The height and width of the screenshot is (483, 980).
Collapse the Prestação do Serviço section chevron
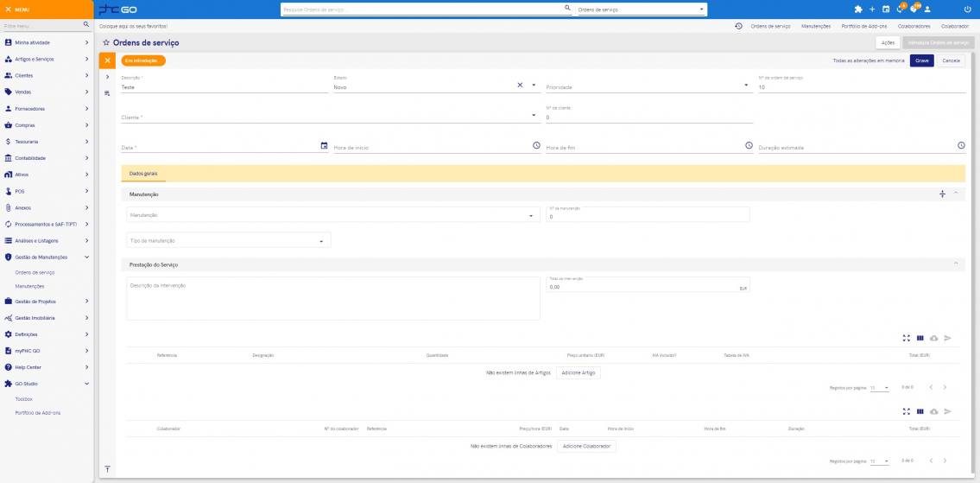tap(956, 264)
